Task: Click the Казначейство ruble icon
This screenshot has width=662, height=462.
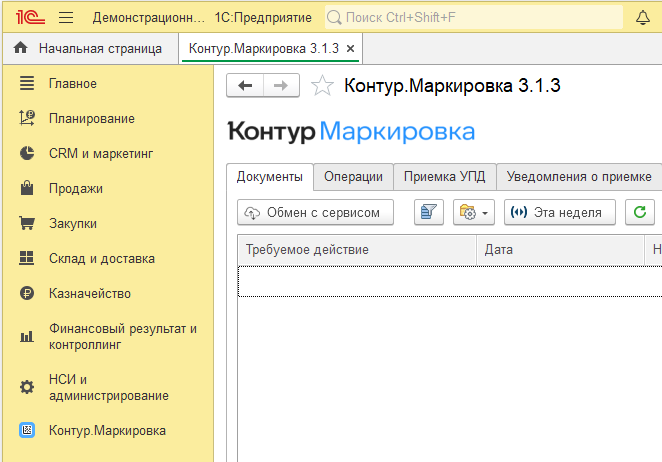Action: 27,293
